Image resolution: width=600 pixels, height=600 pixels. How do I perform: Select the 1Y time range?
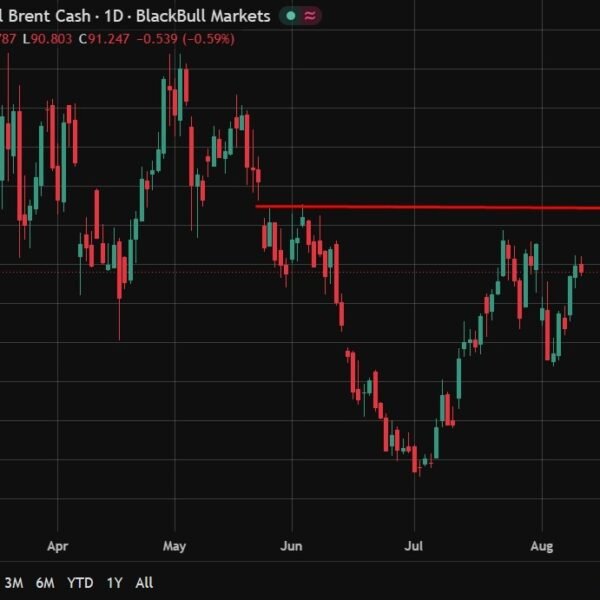(x=114, y=583)
